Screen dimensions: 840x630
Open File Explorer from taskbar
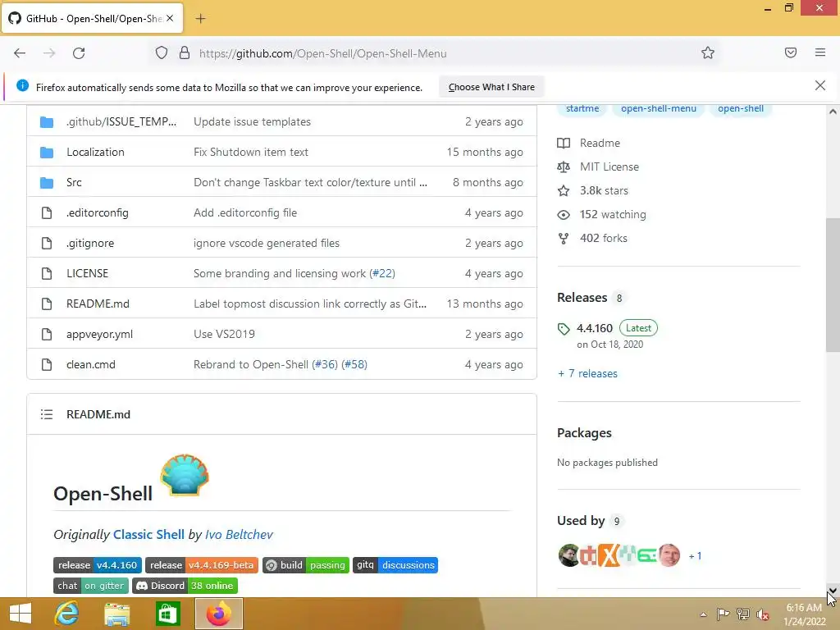click(116, 614)
